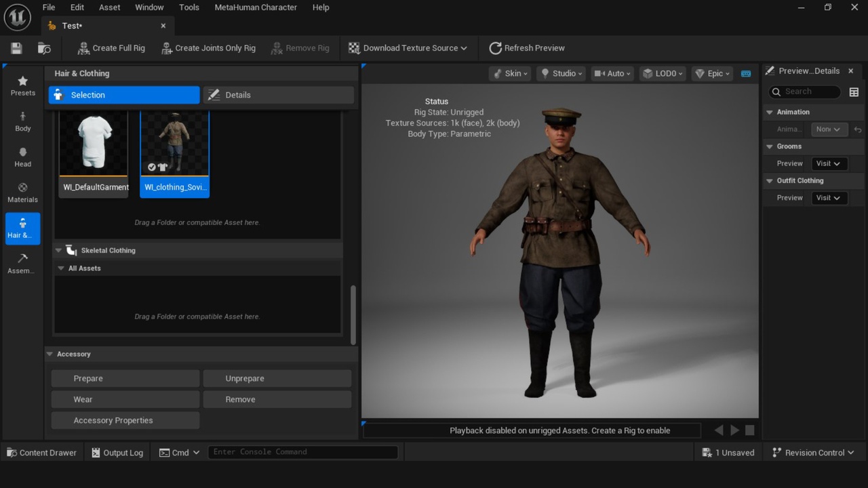
Task: Close the Preview Details panel tab
Action: pos(851,71)
